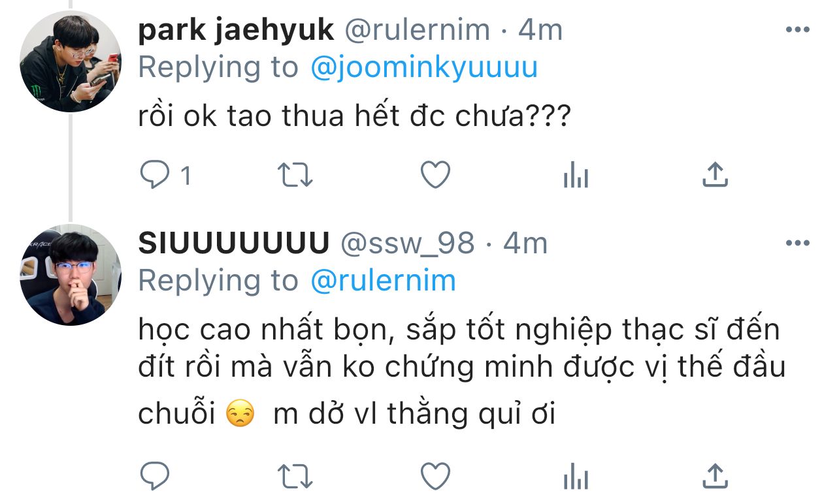Click the @ssw_98 handle
This screenshot has width=839, height=504.
click(x=408, y=244)
